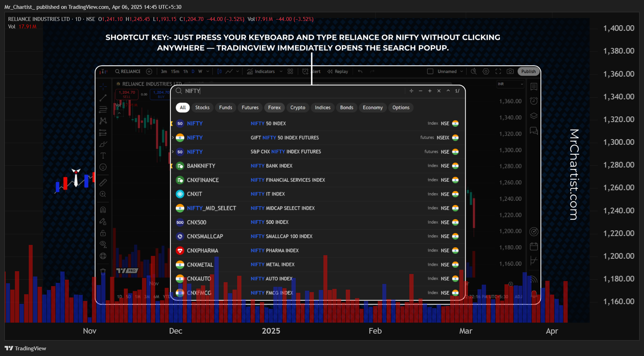Select the brush drawing tool

[x=103, y=144]
